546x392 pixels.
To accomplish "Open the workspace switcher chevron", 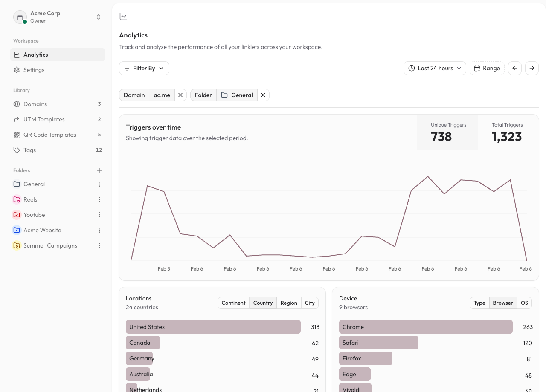I will pos(99,17).
